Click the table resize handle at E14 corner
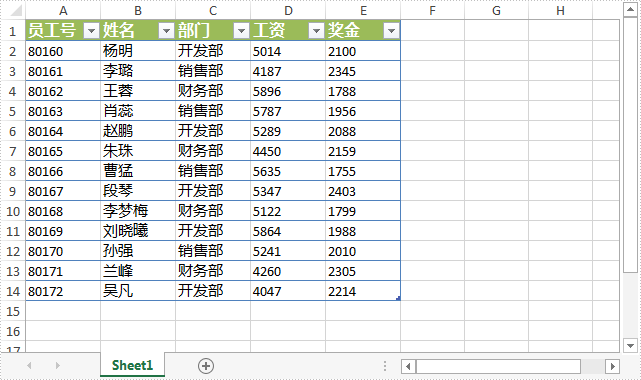 [x=398, y=298]
